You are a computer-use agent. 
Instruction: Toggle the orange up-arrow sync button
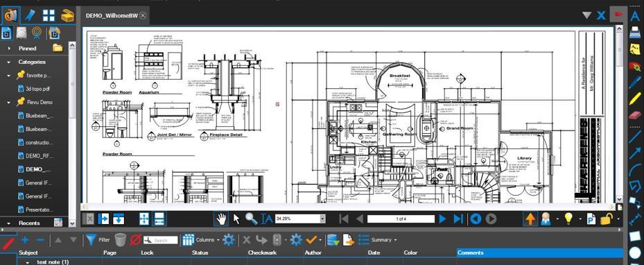pyautogui.click(x=530, y=219)
